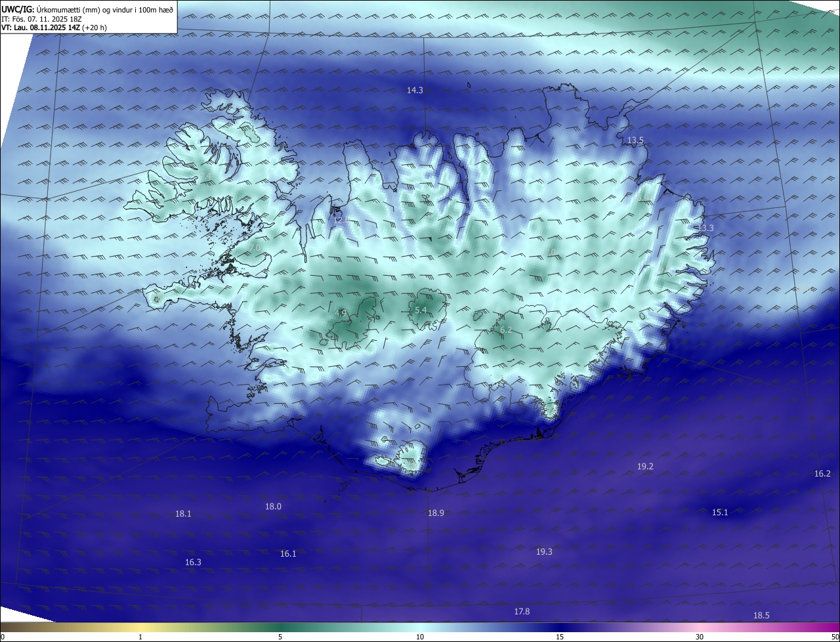This screenshot has width=840, height=642.
Task: Click the '50' tick on the color scale
Action: point(835,637)
